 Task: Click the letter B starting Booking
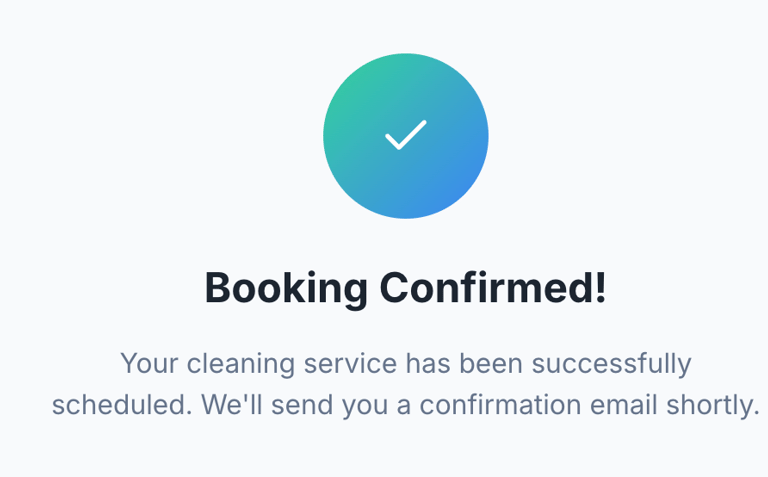(x=218, y=288)
